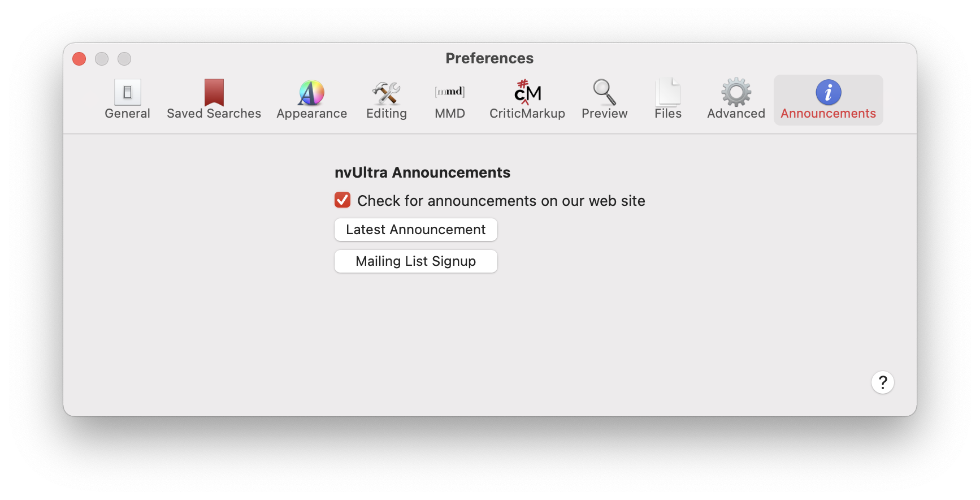
Task: Open the MMD MultiMarkdown settings
Action: pos(450,100)
